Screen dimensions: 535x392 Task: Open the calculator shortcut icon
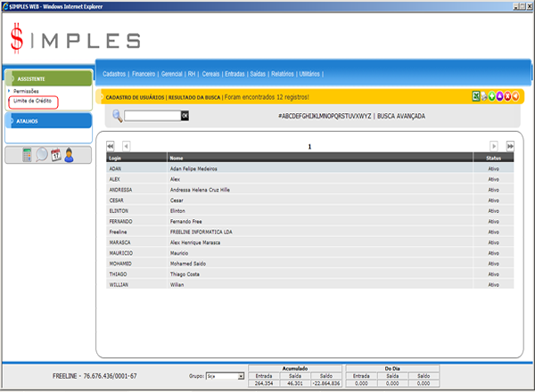pos(28,154)
